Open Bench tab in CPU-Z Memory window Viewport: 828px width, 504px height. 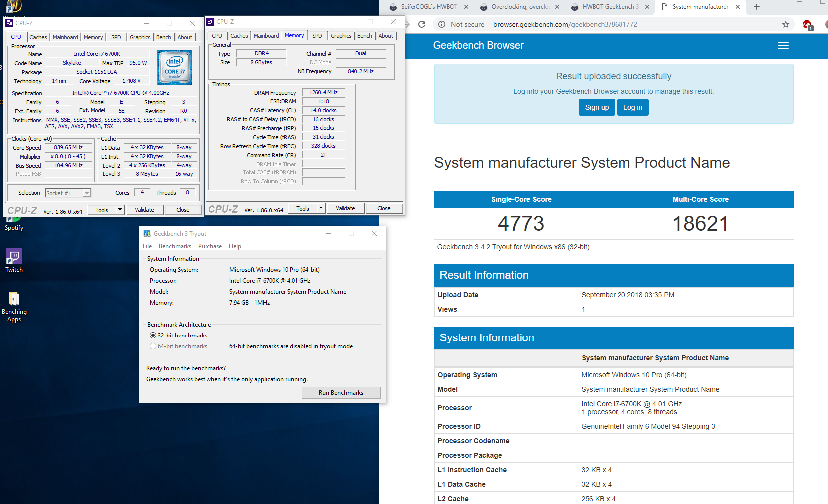point(365,36)
